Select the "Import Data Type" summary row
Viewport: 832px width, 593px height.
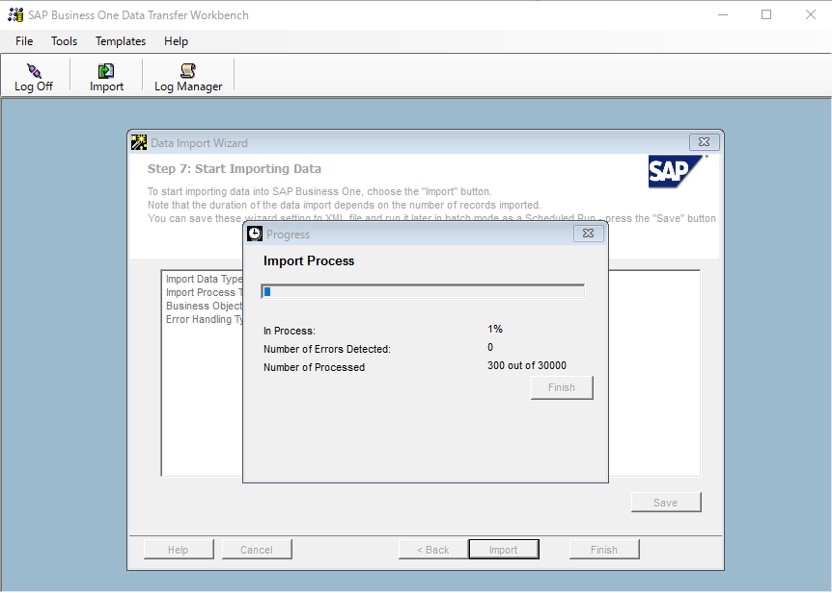[204, 279]
